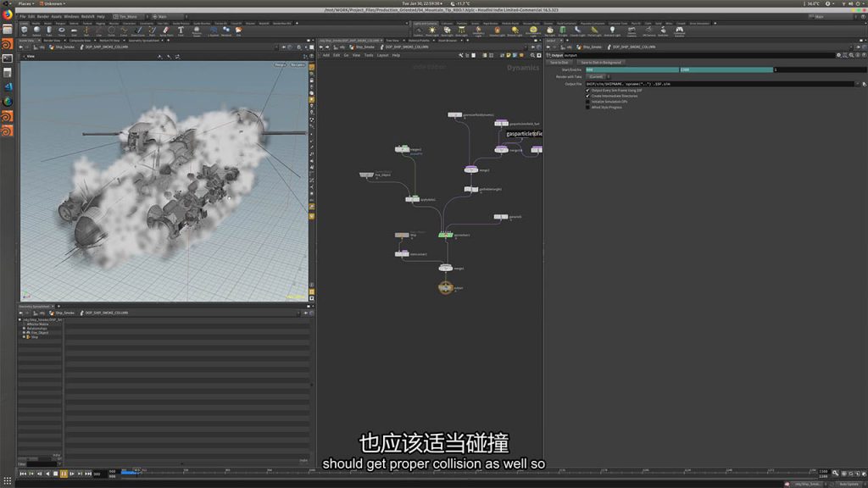Click the Save to Disk button
The height and width of the screenshot is (488, 868).
(x=559, y=63)
